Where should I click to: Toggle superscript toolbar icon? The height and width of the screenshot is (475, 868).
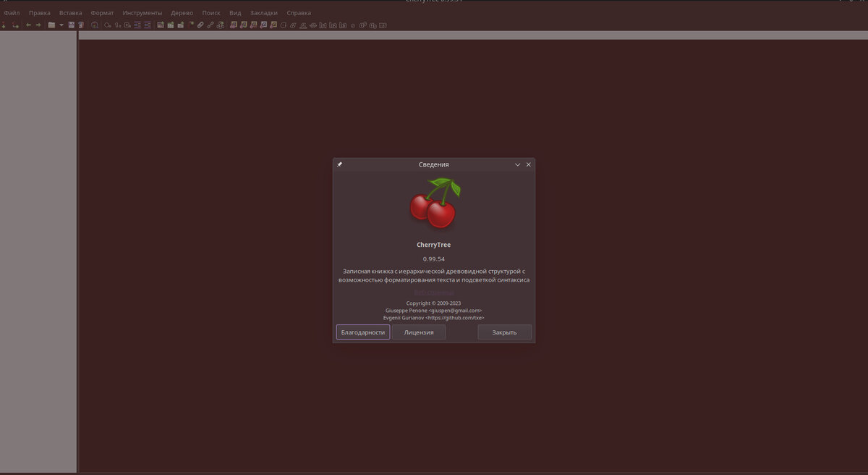[x=363, y=25]
